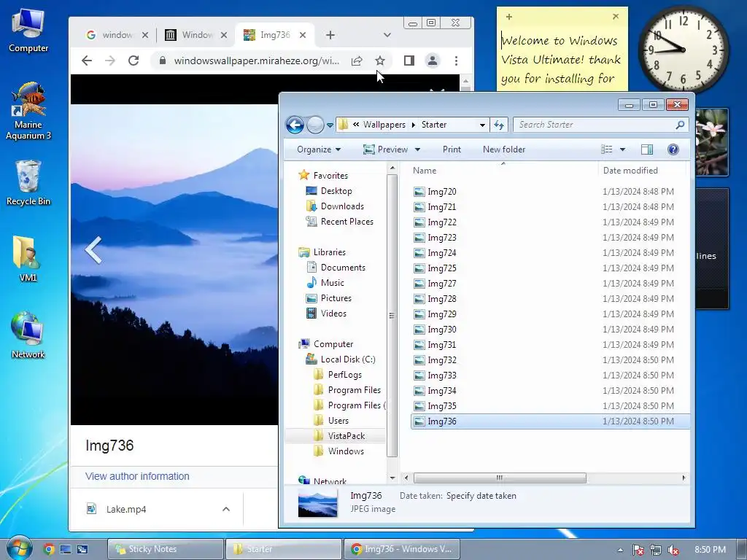Click Print in Explorer toolbar
The width and height of the screenshot is (747, 560).
452,149
